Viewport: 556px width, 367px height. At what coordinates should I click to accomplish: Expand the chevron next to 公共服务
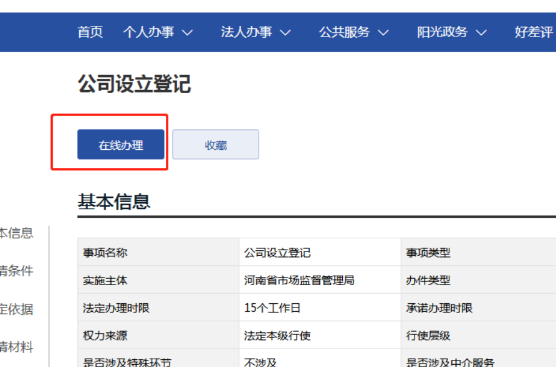(x=383, y=33)
